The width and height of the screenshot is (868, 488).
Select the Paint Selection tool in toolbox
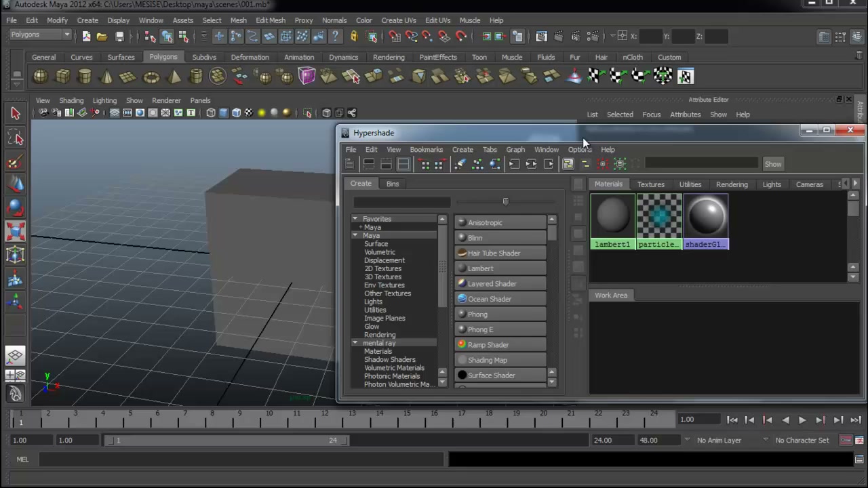pyautogui.click(x=16, y=161)
